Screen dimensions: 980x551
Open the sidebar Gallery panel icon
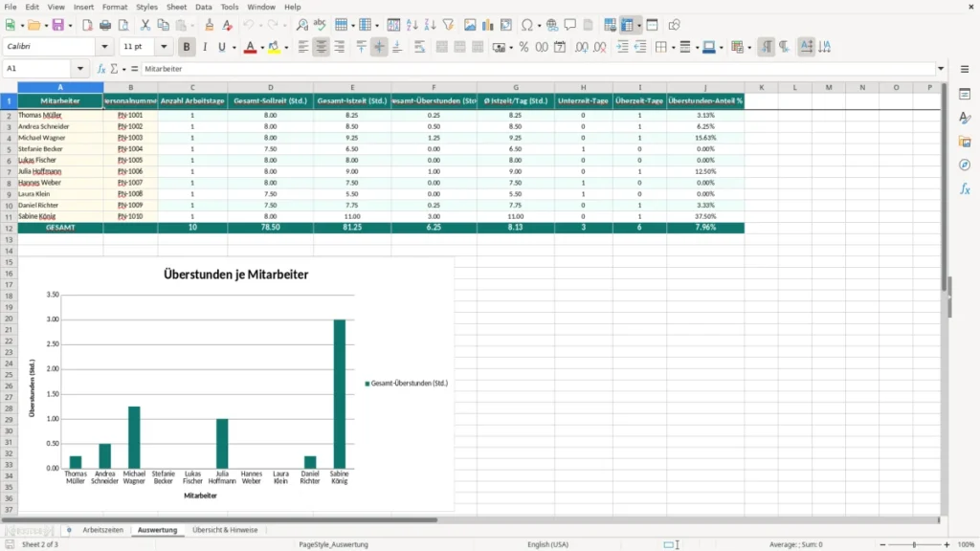pos(965,142)
